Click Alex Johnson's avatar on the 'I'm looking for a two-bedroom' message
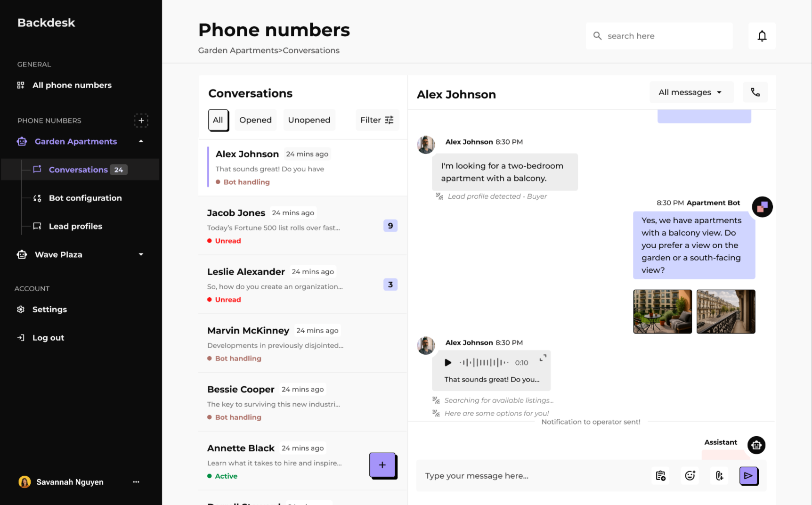 coord(426,145)
